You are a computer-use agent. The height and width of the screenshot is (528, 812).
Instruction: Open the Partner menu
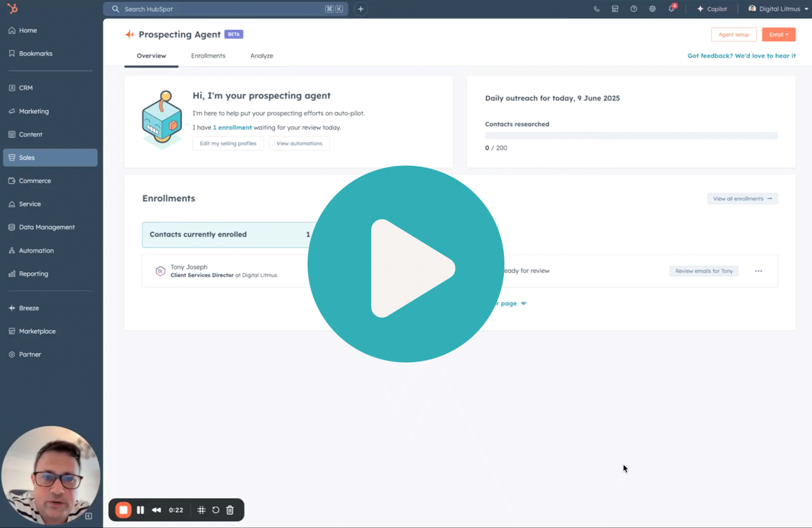[24, 354]
